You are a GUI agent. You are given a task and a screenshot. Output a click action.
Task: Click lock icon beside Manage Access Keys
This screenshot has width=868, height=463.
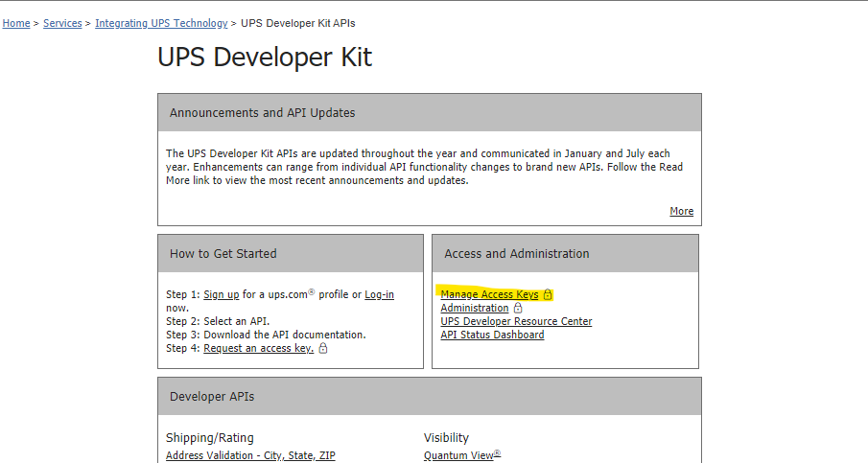click(548, 294)
